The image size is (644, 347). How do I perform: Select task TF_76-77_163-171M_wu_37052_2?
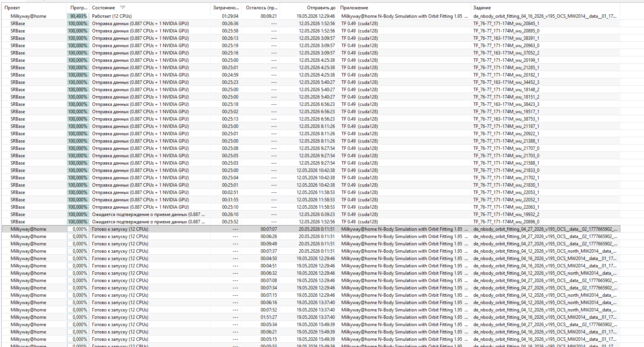coord(506,53)
